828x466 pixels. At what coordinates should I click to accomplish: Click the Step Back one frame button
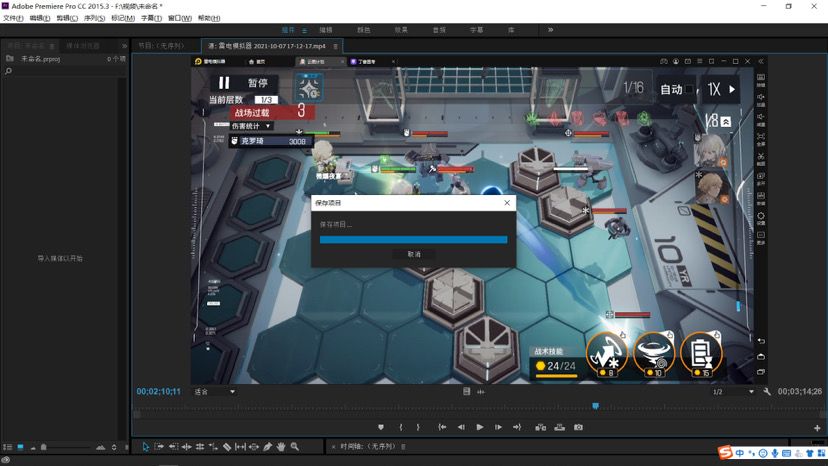click(461, 427)
